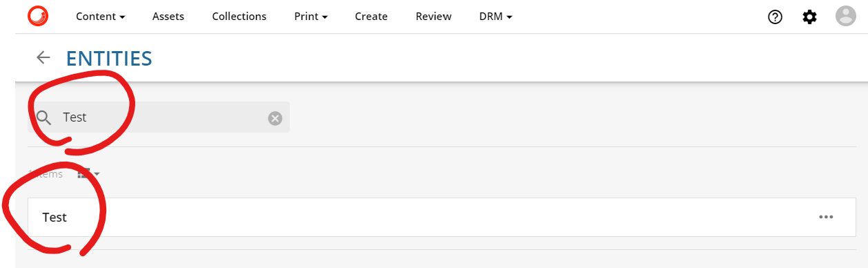Open the view mode grid selector
The height and width of the screenshot is (268, 868).
[x=88, y=173]
